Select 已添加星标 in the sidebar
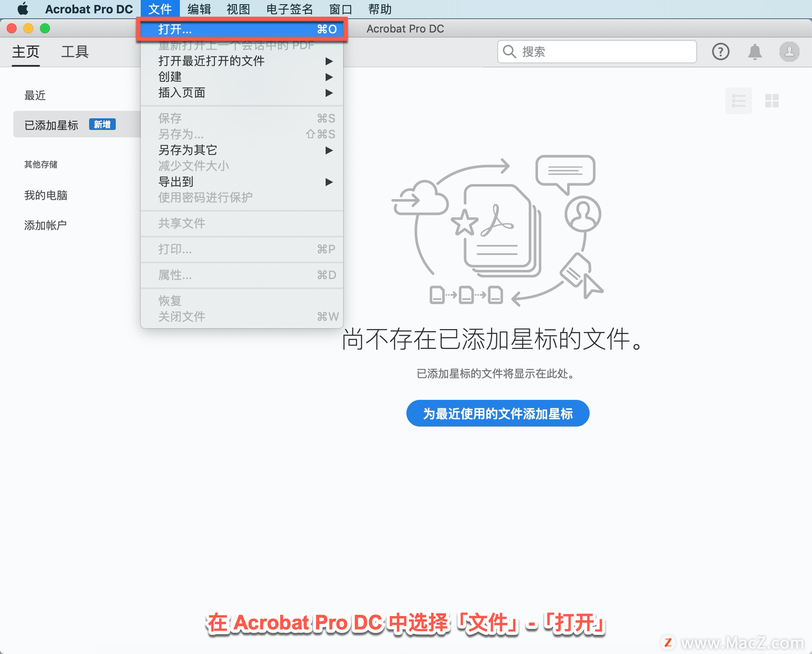This screenshot has width=812, height=654. coord(77,124)
